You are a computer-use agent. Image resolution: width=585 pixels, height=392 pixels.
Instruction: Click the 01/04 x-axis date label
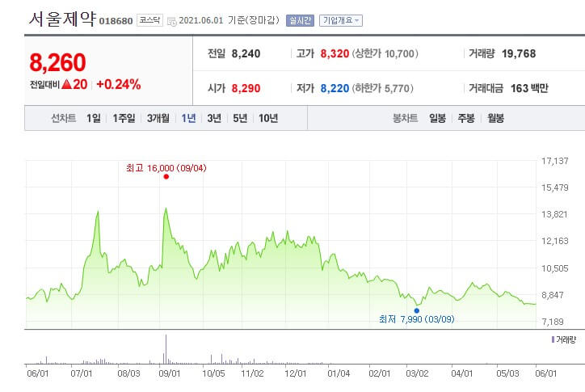[339, 373]
